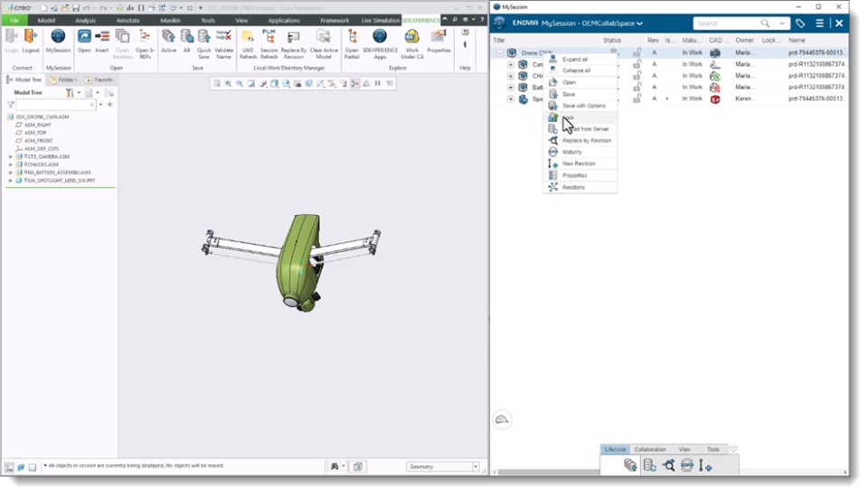
Task: Click the Quick Save ribbon icon
Action: click(x=203, y=37)
